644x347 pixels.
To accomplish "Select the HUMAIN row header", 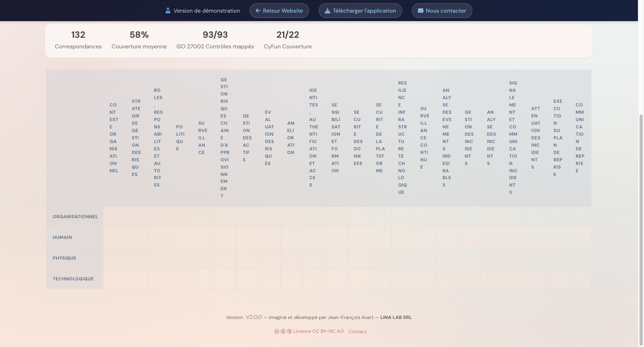I will 62,238.
